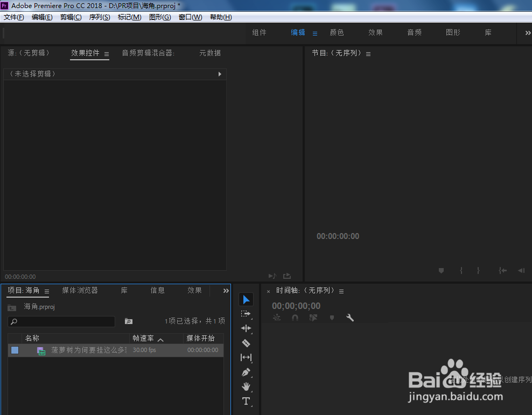Close the 时间轴 panel with x
This screenshot has height=415, width=532.
click(268, 291)
